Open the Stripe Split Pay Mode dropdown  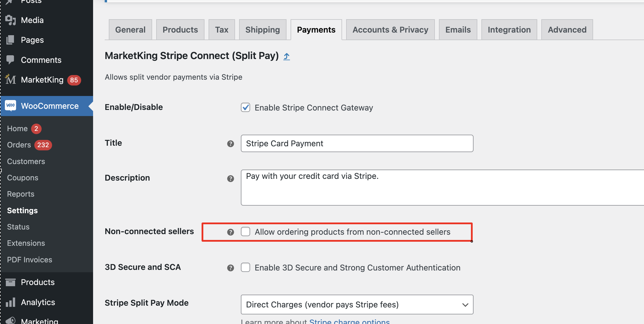coord(357,305)
